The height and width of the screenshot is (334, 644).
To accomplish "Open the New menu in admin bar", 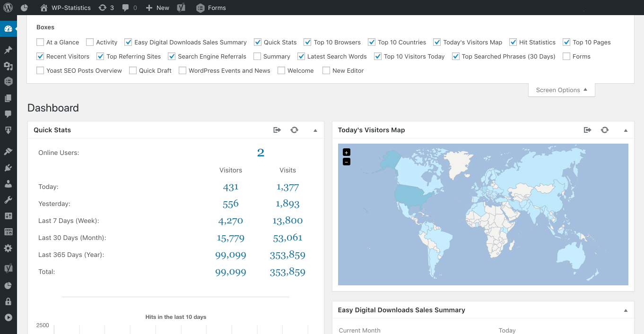I will [157, 8].
